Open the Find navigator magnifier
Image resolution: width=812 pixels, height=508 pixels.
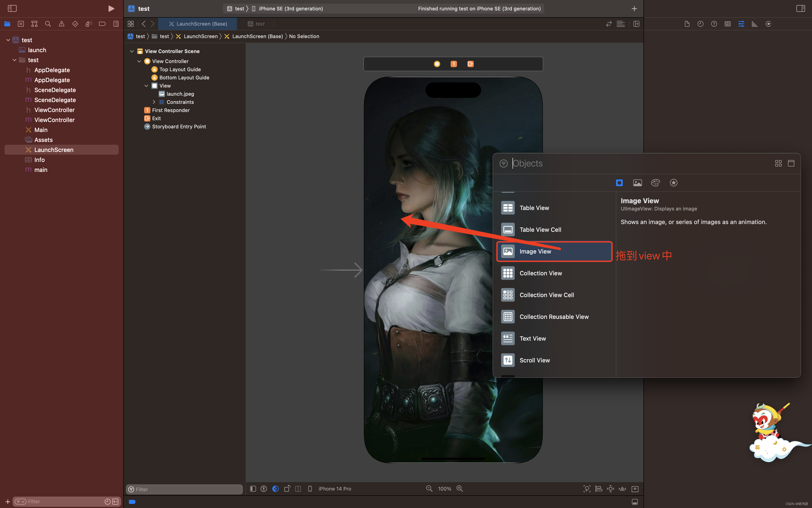tap(48, 24)
